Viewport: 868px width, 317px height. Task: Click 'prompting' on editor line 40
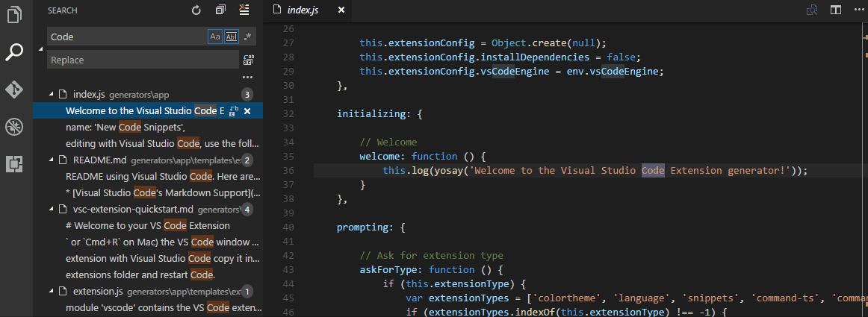(362, 227)
